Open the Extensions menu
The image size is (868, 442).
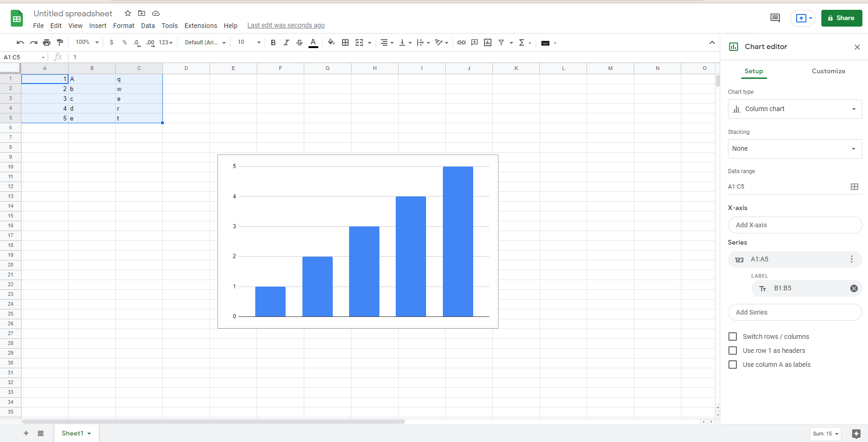point(201,26)
